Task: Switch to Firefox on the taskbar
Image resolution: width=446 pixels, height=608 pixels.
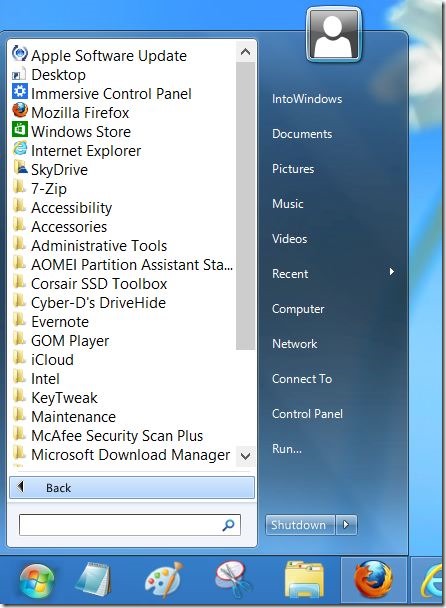Action: pyautogui.click(x=373, y=580)
